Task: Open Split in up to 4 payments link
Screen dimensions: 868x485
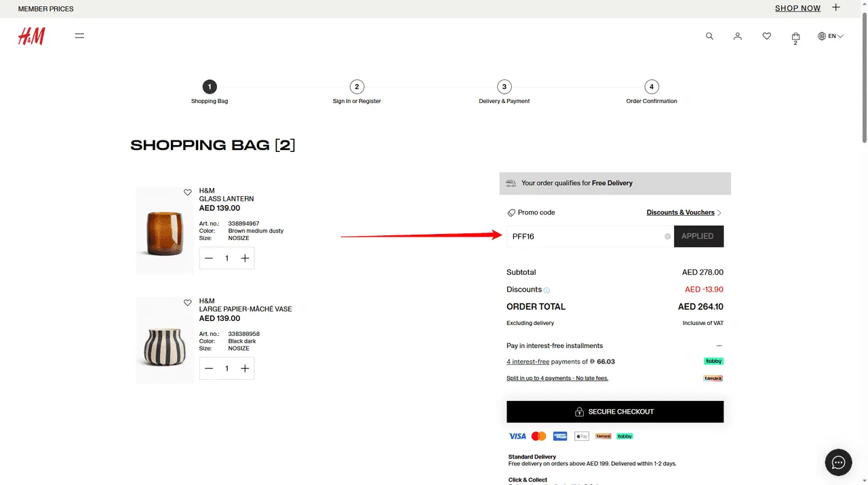Action: 557,379
